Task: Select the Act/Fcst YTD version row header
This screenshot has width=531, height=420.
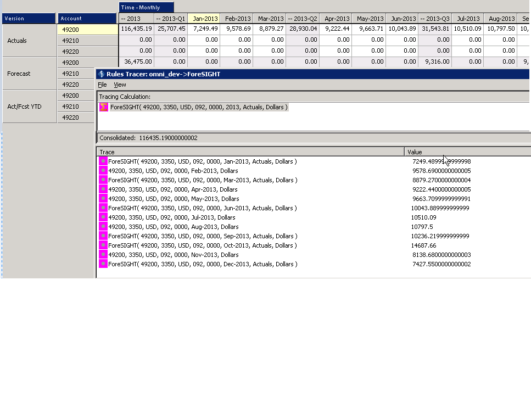Action: (x=30, y=107)
